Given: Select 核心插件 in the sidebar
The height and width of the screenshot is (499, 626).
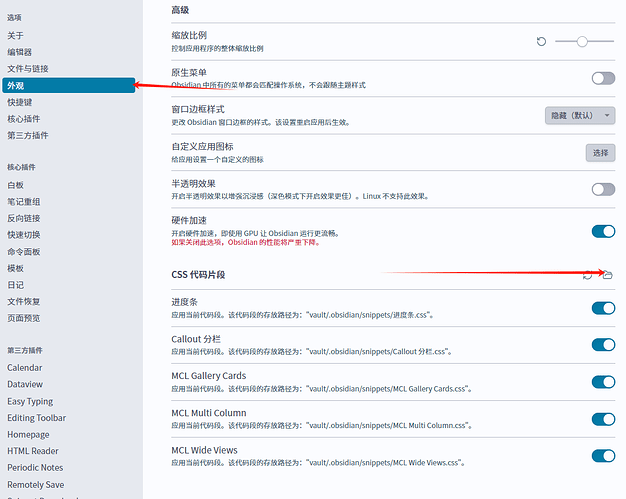Looking at the screenshot, I should [x=24, y=119].
